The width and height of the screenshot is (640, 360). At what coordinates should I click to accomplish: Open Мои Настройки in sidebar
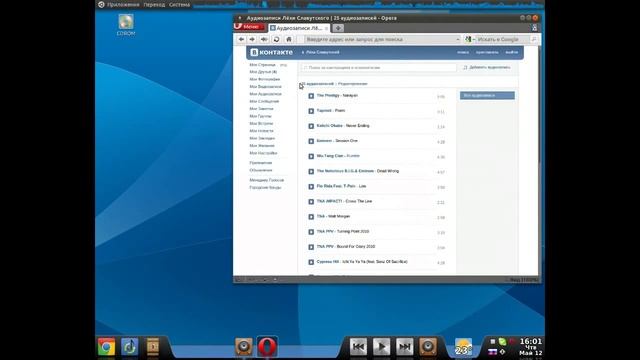[x=263, y=153]
